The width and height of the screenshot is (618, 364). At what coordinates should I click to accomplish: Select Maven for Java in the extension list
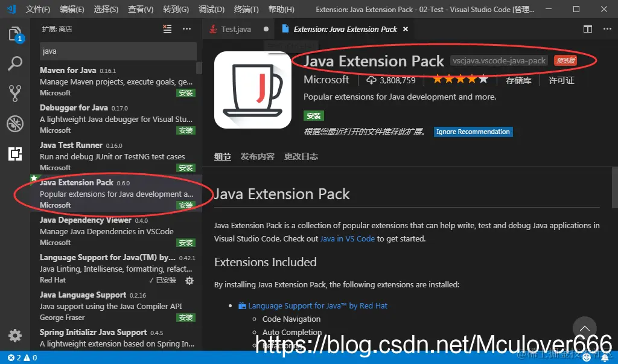pos(116,81)
